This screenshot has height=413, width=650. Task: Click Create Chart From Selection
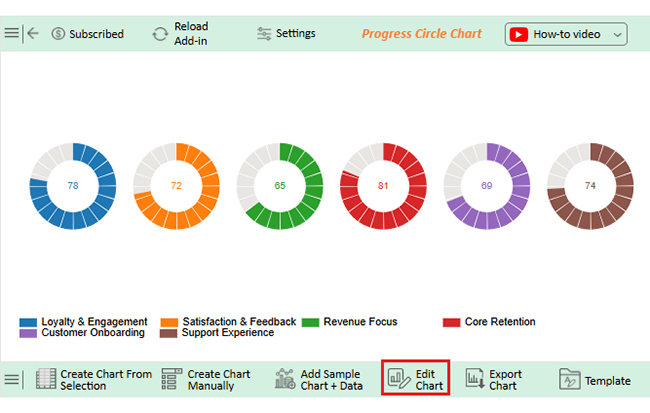pyautogui.click(x=94, y=380)
